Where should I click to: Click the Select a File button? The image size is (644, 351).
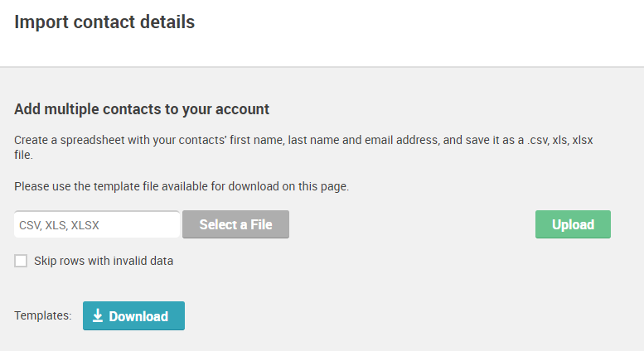coord(235,224)
